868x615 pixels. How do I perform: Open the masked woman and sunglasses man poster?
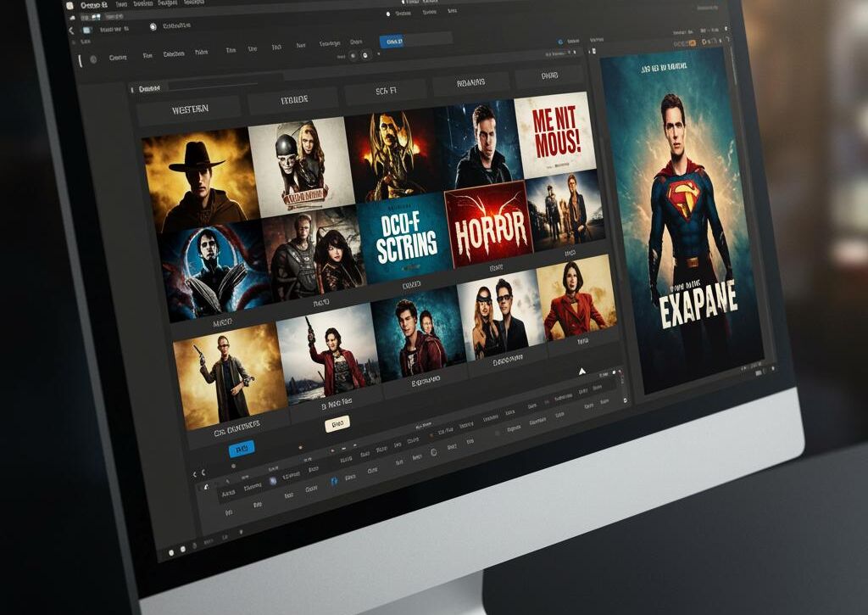(x=501, y=315)
